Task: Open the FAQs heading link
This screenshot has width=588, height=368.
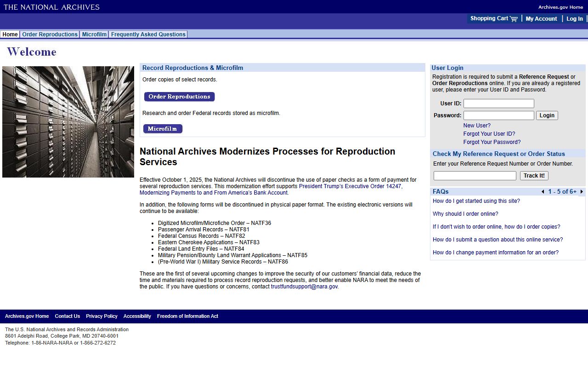Action: tap(441, 192)
